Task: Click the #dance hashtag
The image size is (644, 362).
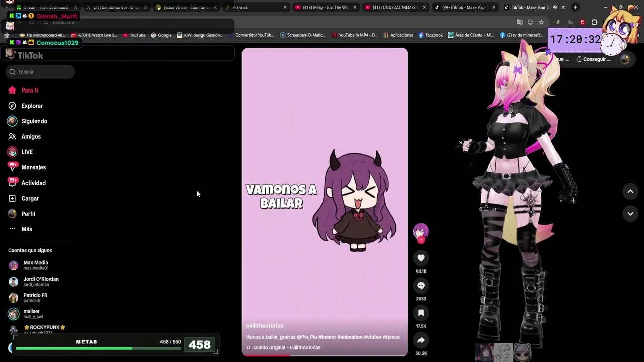Action: (391, 337)
